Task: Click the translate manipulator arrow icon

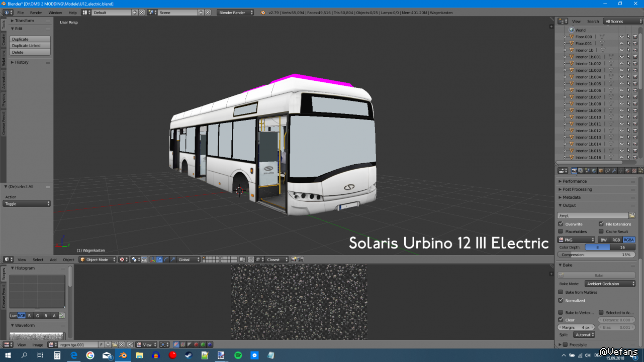Action: tap(159, 260)
